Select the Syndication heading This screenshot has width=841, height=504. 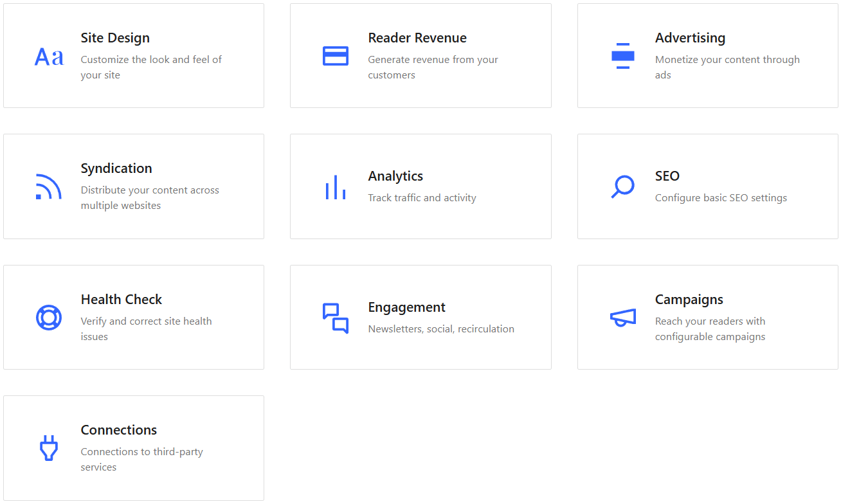tap(116, 168)
